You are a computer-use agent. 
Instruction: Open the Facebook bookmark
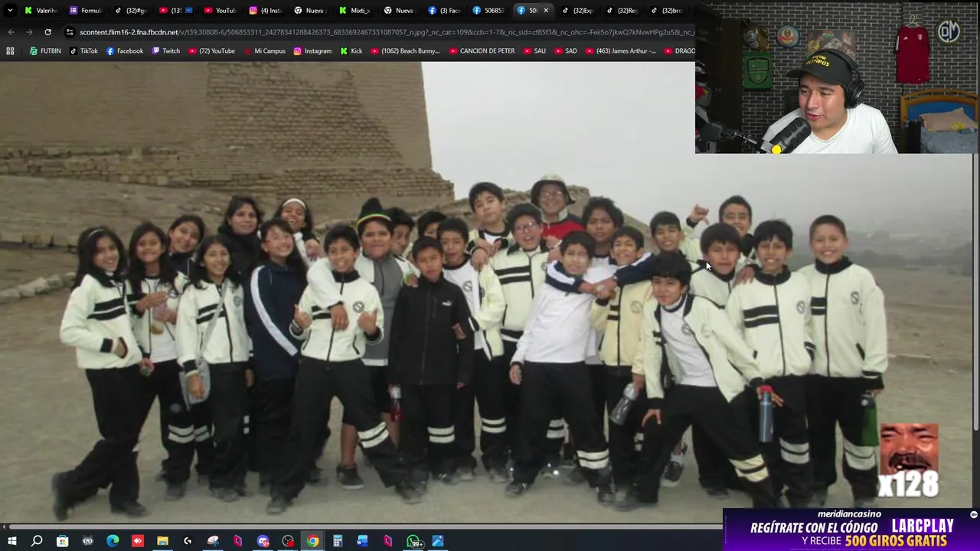(124, 51)
